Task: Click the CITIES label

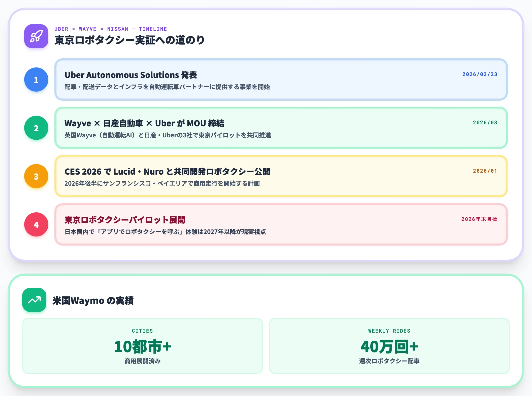Action: pyautogui.click(x=143, y=331)
